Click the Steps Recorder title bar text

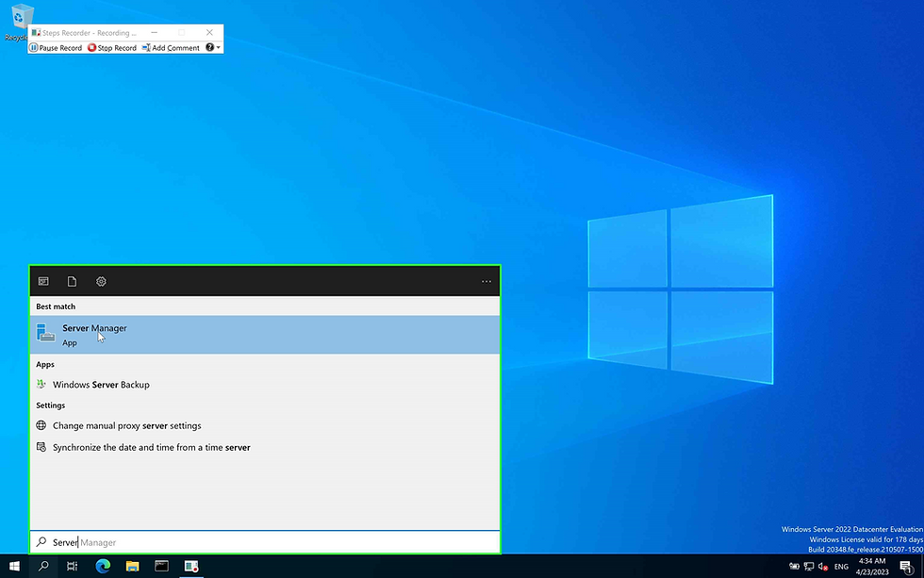89,33
